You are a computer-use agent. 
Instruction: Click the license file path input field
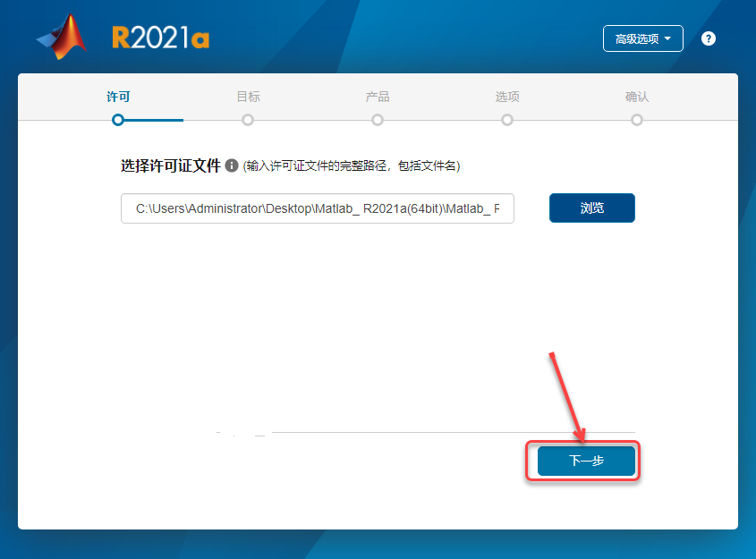pyautogui.click(x=318, y=208)
